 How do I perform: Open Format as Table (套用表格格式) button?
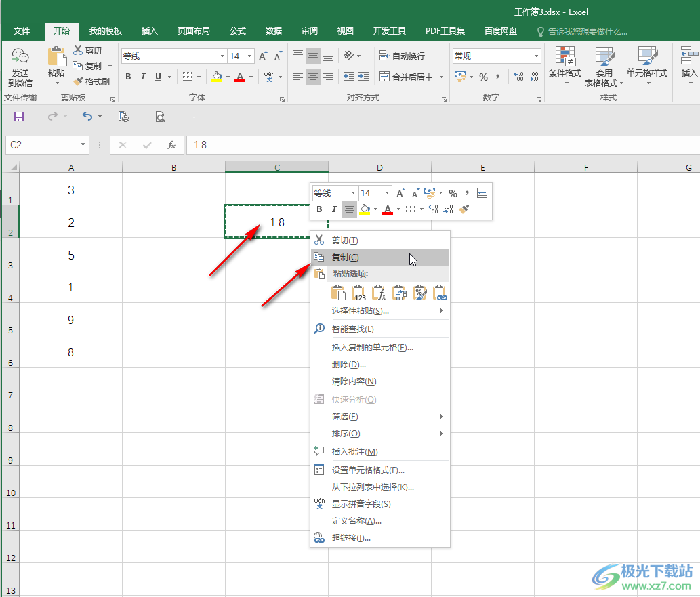click(x=604, y=66)
